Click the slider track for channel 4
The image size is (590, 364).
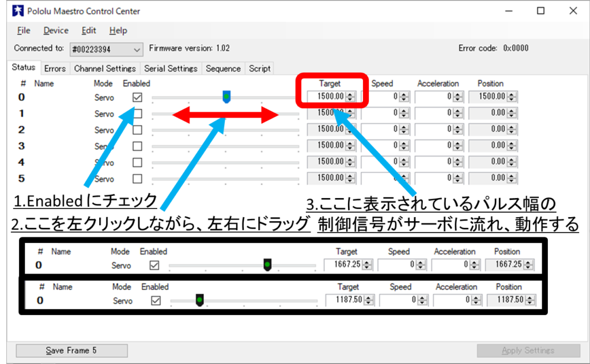pyautogui.click(x=225, y=163)
